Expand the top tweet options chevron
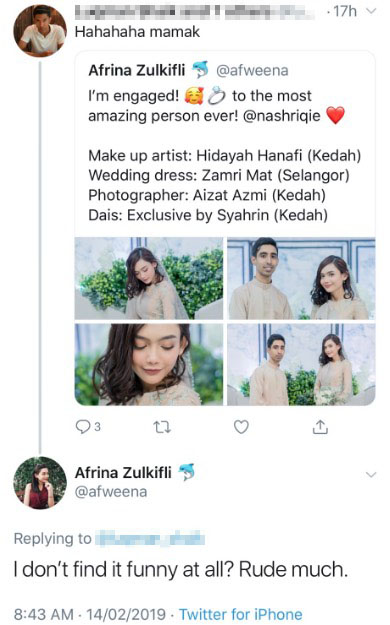The image size is (390, 625). (x=371, y=11)
